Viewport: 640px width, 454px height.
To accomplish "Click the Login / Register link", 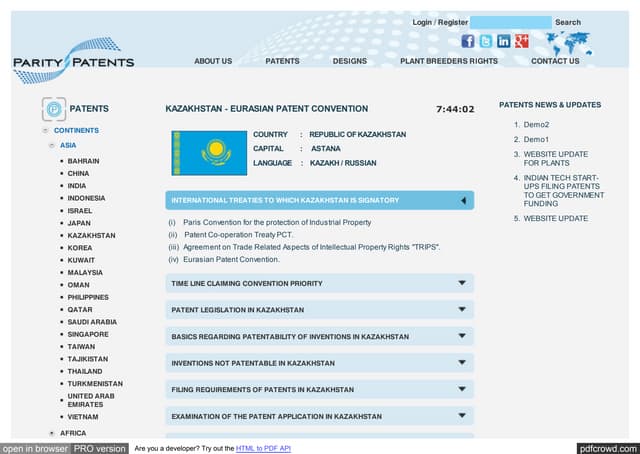I will click(x=440, y=22).
